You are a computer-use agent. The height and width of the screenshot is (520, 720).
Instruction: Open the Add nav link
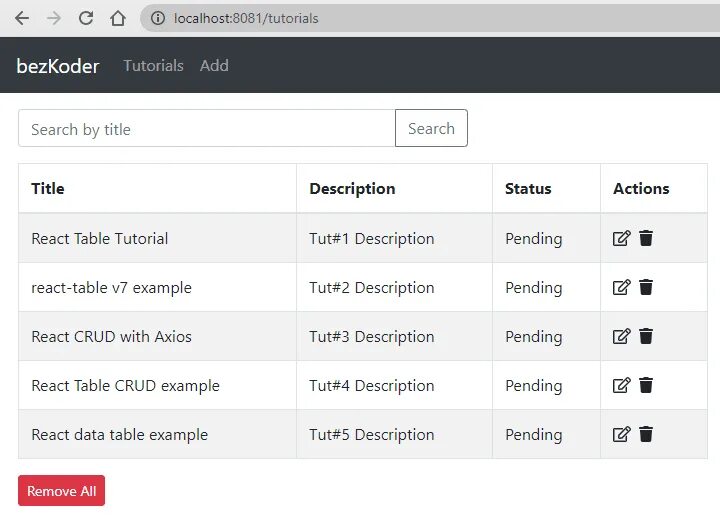(214, 66)
